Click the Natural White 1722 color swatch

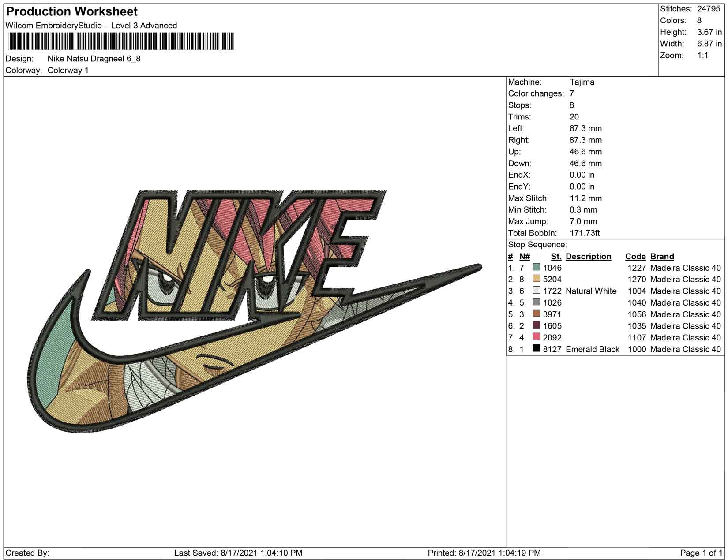(x=537, y=291)
